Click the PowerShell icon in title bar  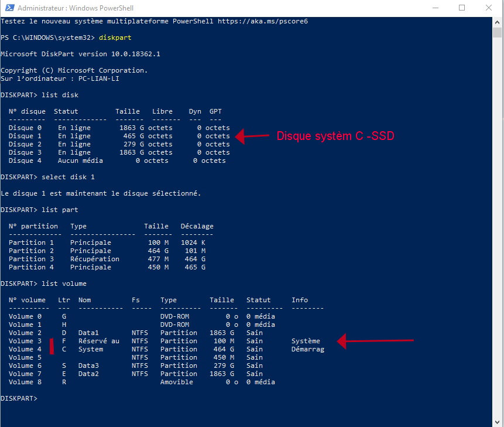pyautogui.click(x=9, y=8)
